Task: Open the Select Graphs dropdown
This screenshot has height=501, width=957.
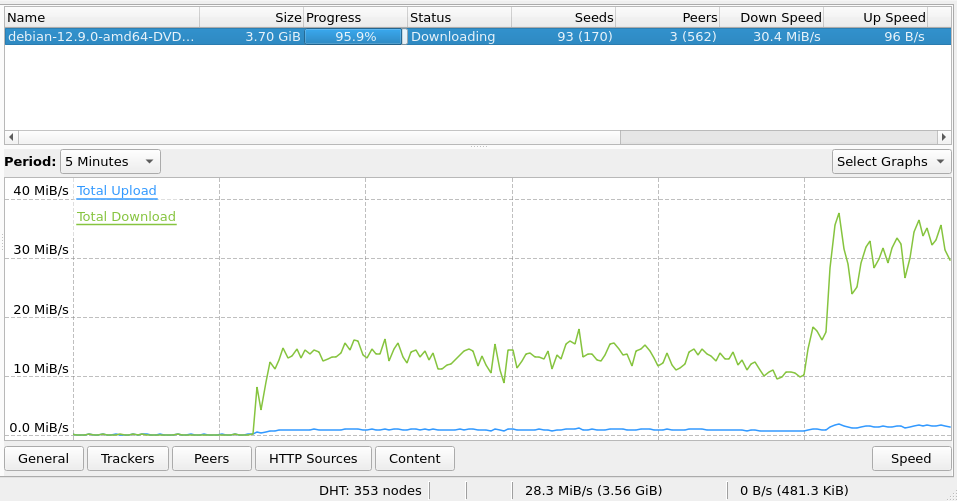Action: pyautogui.click(x=891, y=162)
